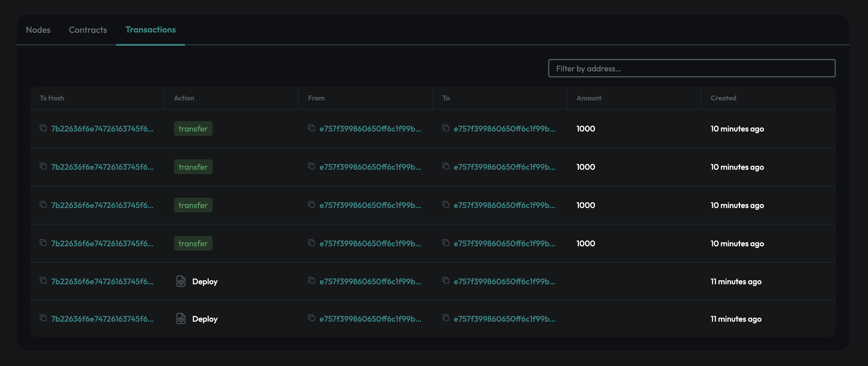The image size is (868, 366).
Task: Copy Tx Hash in last Deploy row
Action: (43, 318)
